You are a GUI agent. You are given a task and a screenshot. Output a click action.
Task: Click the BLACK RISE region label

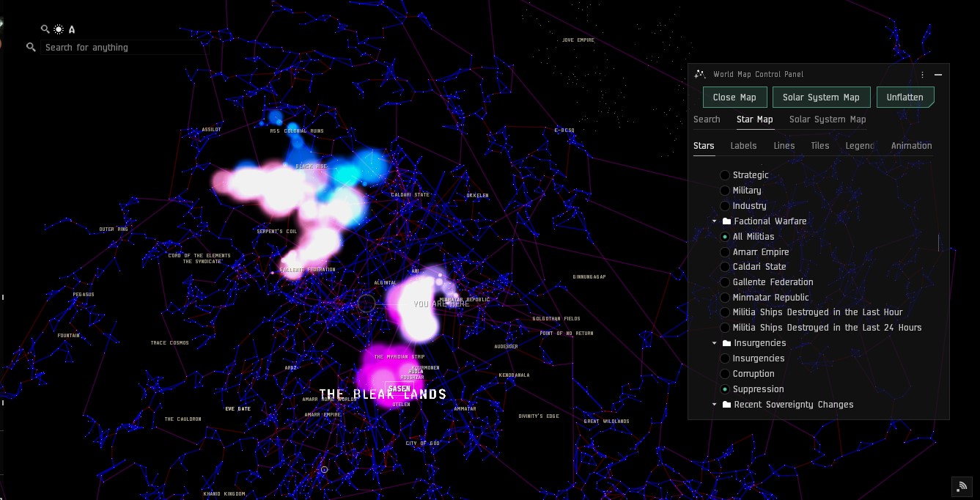(310, 166)
